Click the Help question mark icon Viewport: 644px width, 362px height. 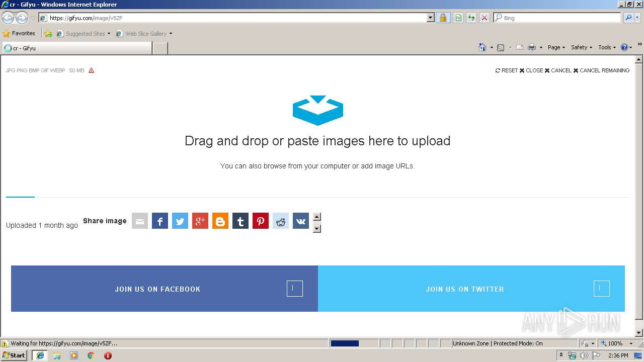[x=624, y=47]
